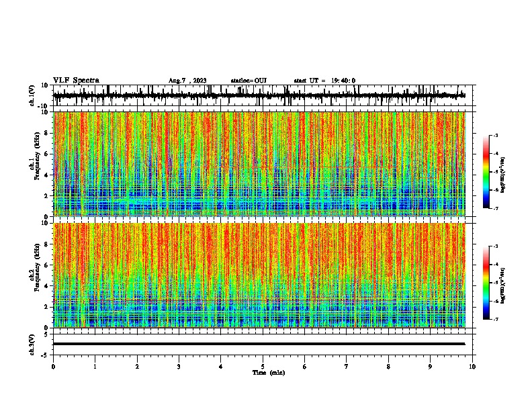Click time axis tick label "4"
This screenshot has width=532, height=411.
coord(220,367)
